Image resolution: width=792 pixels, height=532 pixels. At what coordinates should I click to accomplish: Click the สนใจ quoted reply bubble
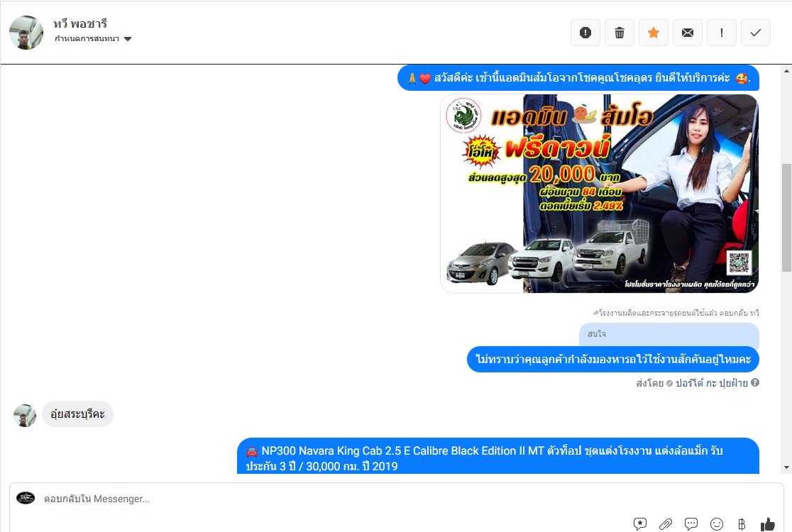pos(669,334)
